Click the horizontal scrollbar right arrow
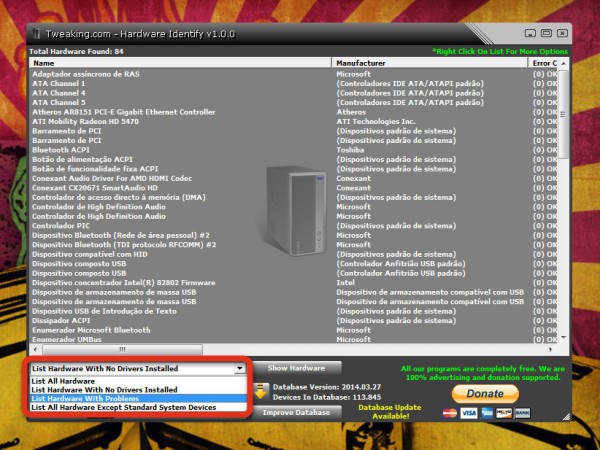 (551, 349)
